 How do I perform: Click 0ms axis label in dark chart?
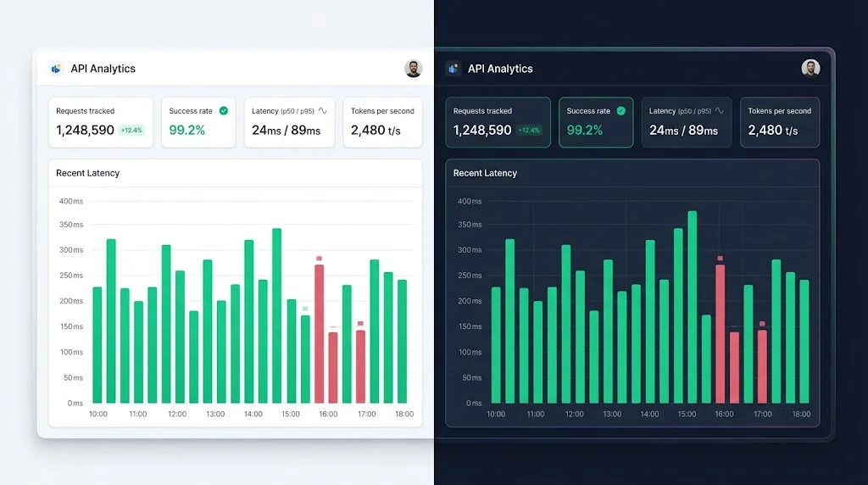474,403
